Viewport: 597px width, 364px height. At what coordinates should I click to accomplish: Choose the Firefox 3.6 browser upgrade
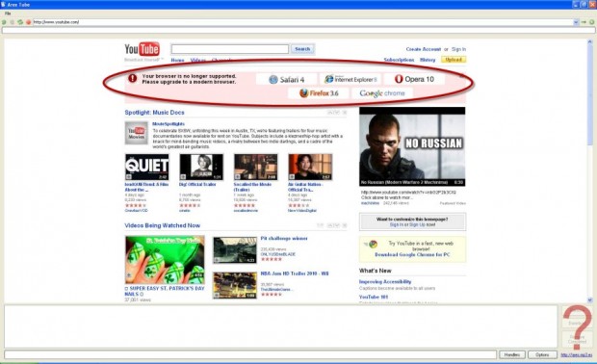pyautogui.click(x=319, y=93)
